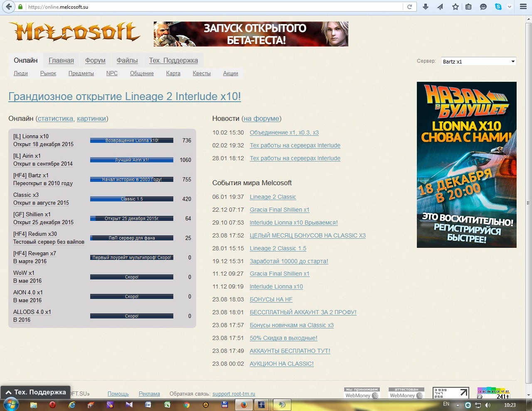This screenshot has height=411, width=532.
Task: Open the Windows Start orb
Action: pyautogui.click(x=11, y=404)
